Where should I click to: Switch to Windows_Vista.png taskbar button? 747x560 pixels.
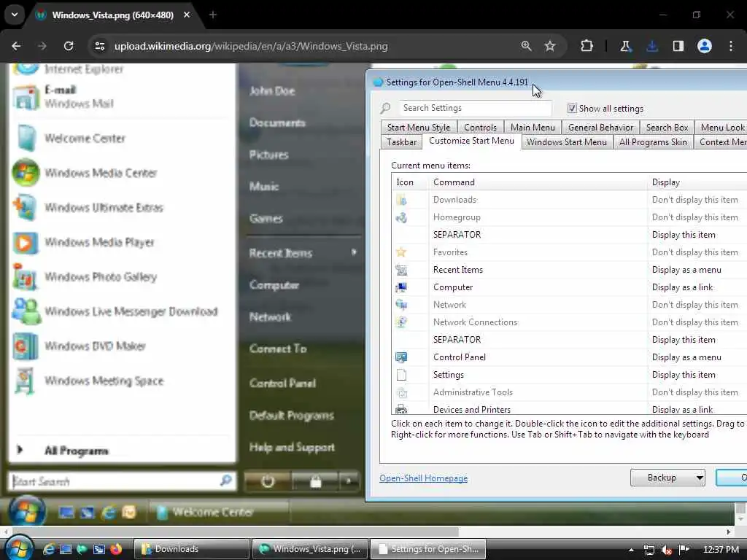309,549
